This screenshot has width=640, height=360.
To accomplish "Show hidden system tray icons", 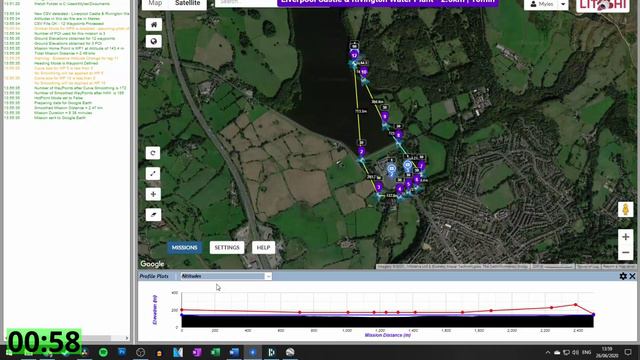I will click(x=548, y=352).
